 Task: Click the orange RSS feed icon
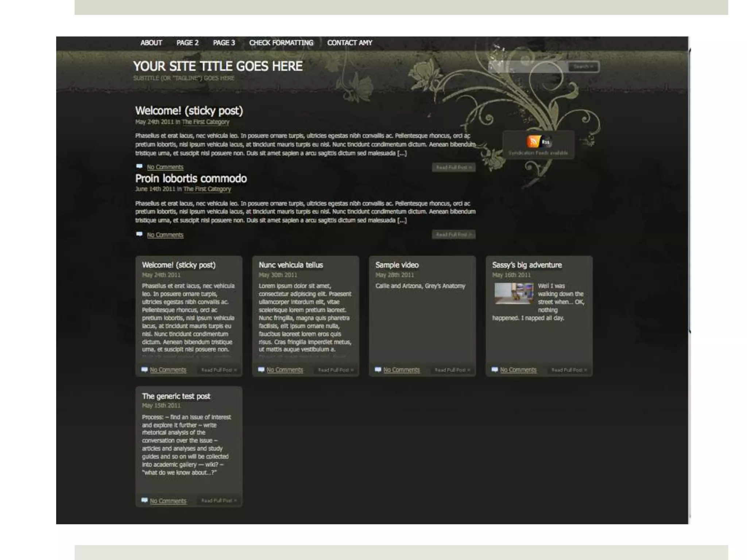(533, 141)
